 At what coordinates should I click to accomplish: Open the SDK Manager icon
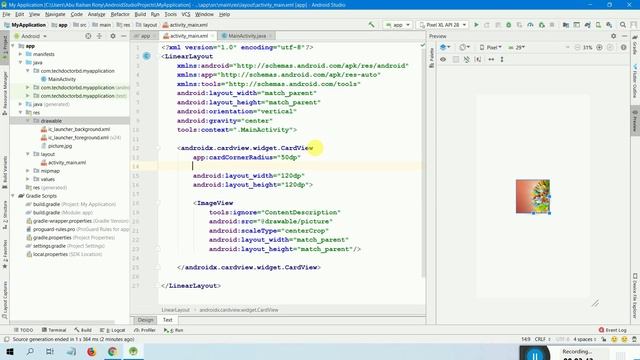[609, 25]
